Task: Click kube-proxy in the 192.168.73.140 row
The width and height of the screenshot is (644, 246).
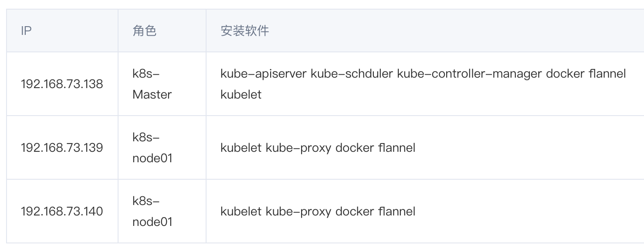Action: click(298, 211)
